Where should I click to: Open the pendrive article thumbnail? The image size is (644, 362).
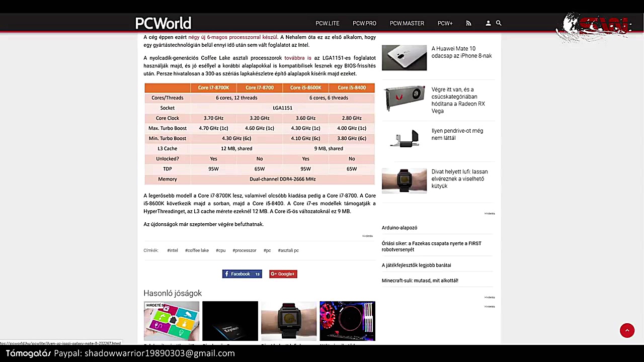(x=404, y=139)
